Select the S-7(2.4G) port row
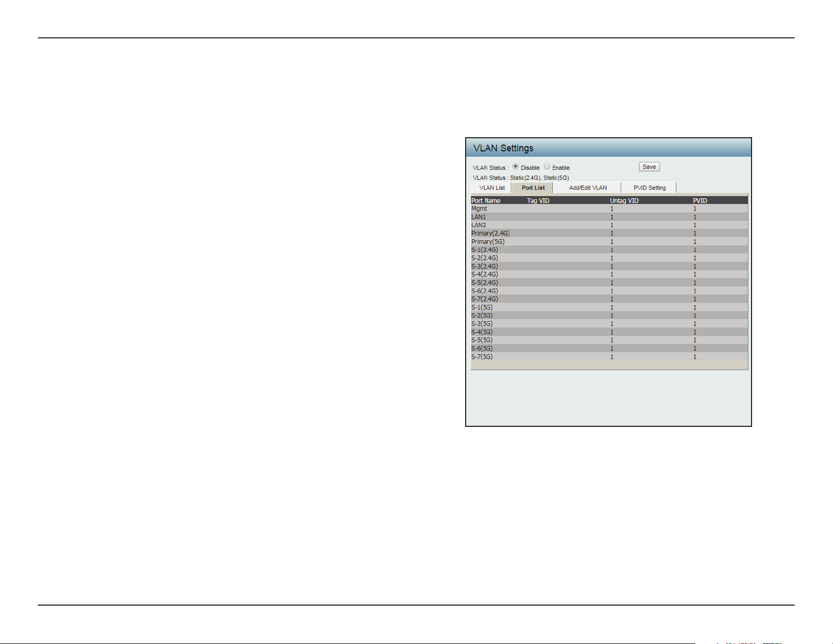The height and width of the screenshot is (644, 833). tap(609, 299)
